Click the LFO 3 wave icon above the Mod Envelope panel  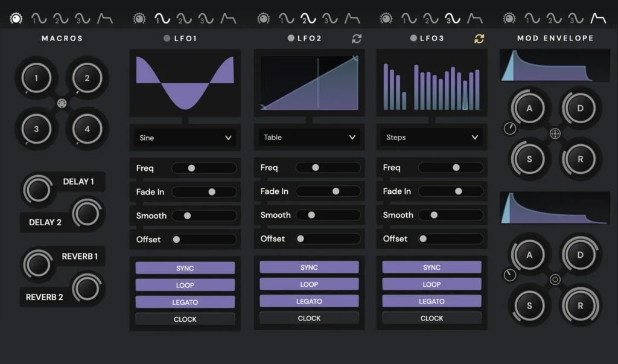[x=576, y=19]
